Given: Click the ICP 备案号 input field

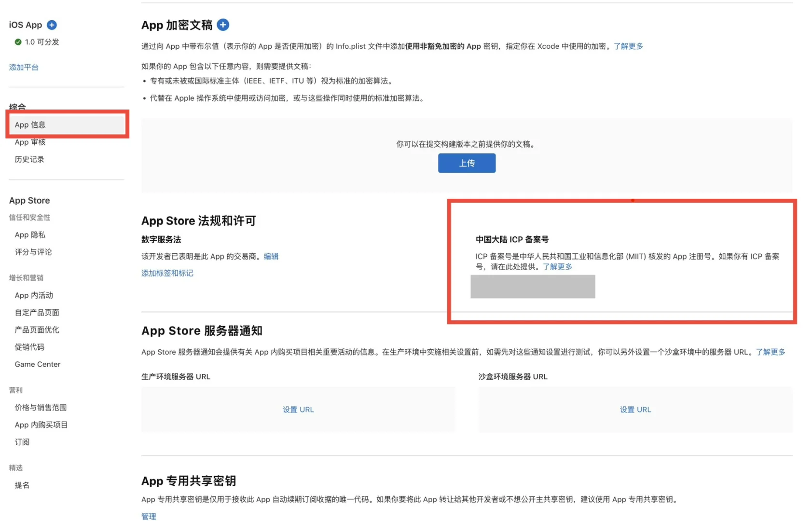Looking at the screenshot, I should point(533,287).
